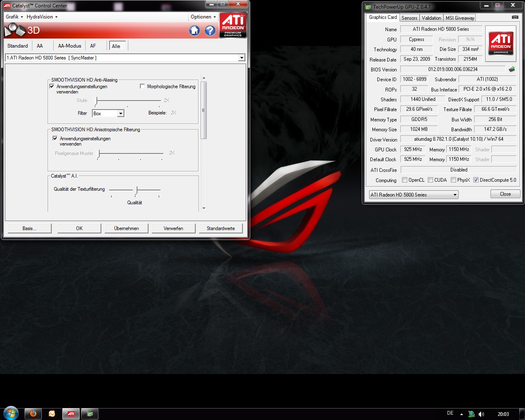This screenshot has height=420, width=525.
Task: Switch to the GPU-Z taskbar button
Action: pos(90,414)
